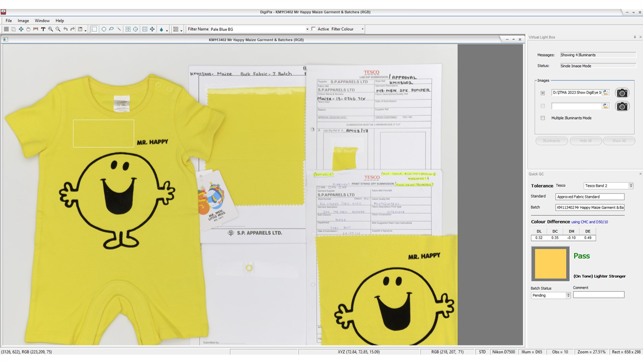Click the zoom in magnifier icon
This screenshot has height=363, width=643.
[50, 29]
